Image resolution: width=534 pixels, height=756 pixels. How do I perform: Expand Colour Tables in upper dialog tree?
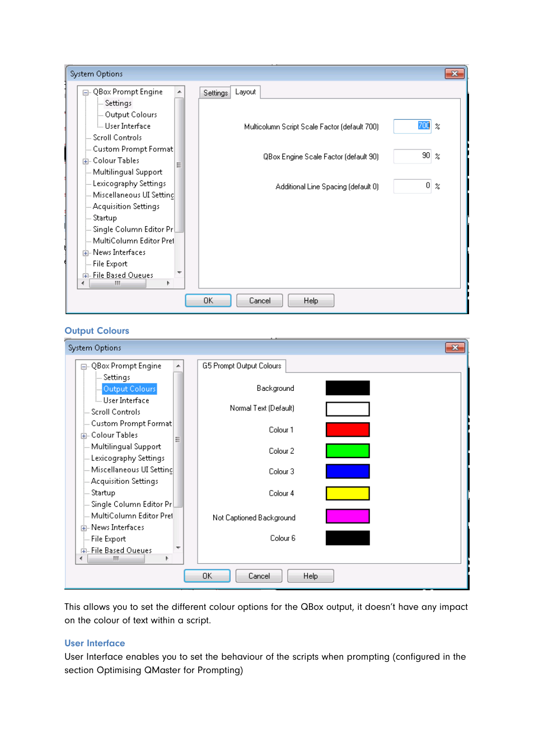click(86, 161)
